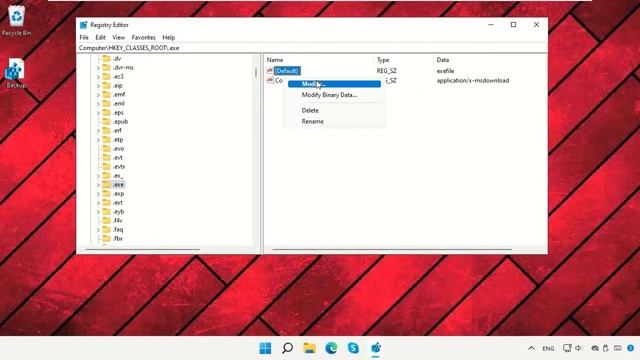The width and height of the screenshot is (640, 360).
Task: Click the .f4v folder icon
Action: point(107,220)
